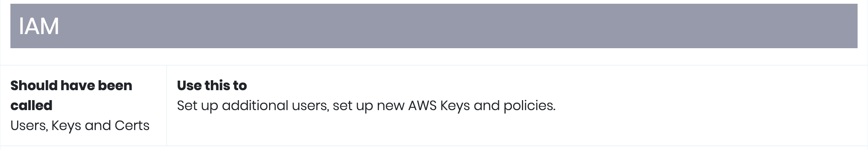The height and width of the screenshot is (150, 868).
Task: Click the word 'Should' in the left cell
Action: pyautogui.click(x=34, y=86)
